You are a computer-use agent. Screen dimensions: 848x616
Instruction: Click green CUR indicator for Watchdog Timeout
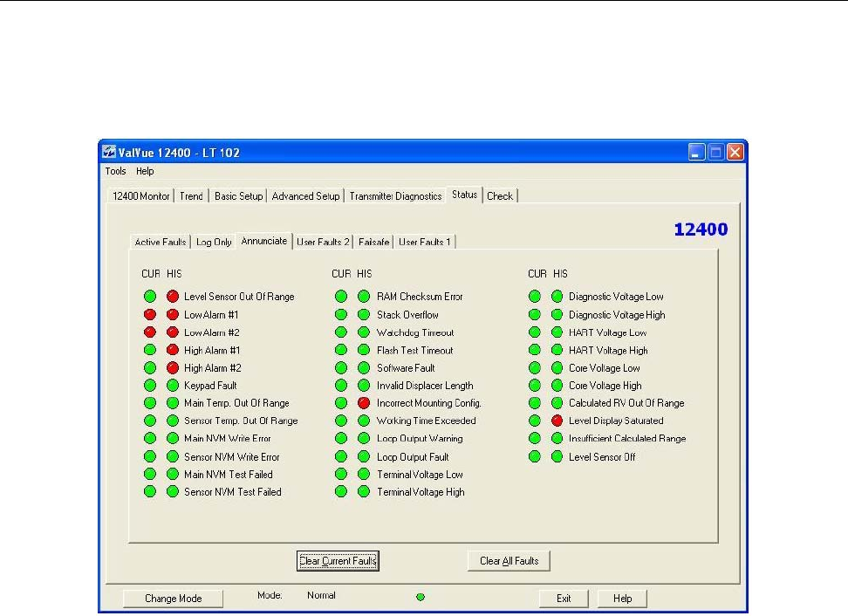coord(341,332)
